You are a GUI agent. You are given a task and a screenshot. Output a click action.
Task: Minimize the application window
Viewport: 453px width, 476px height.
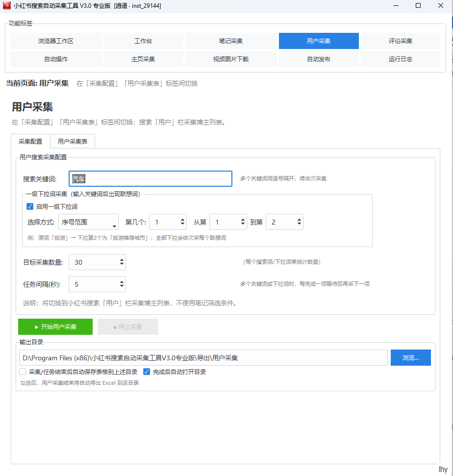[396, 5]
